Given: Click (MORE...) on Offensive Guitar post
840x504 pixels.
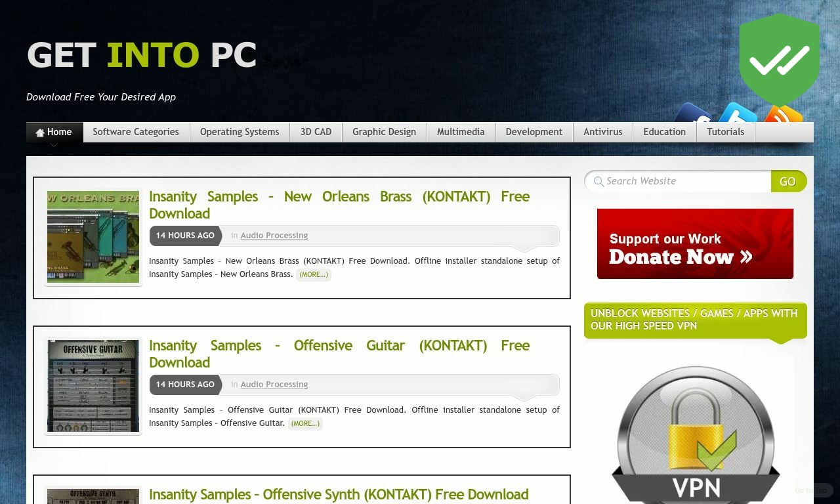Looking at the screenshot, I should click(305, 423).
